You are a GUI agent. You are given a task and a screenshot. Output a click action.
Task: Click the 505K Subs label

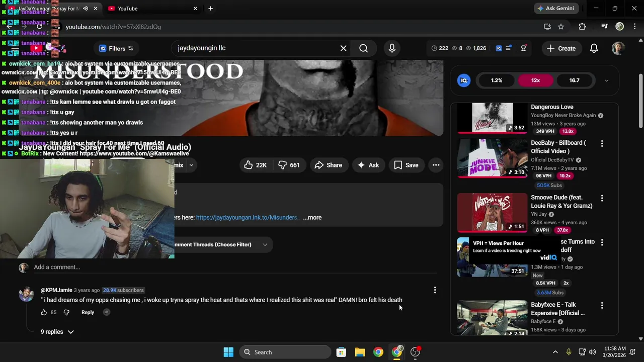coord(549,186)
